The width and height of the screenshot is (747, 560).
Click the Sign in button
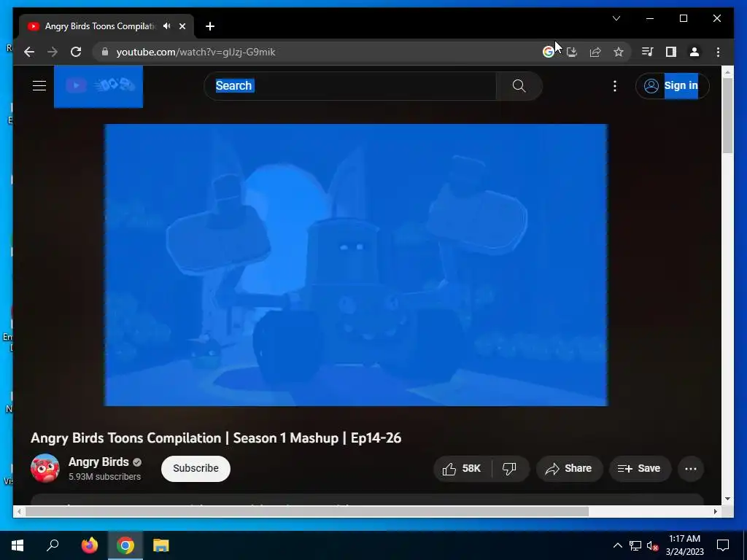(x=672, y=86)
